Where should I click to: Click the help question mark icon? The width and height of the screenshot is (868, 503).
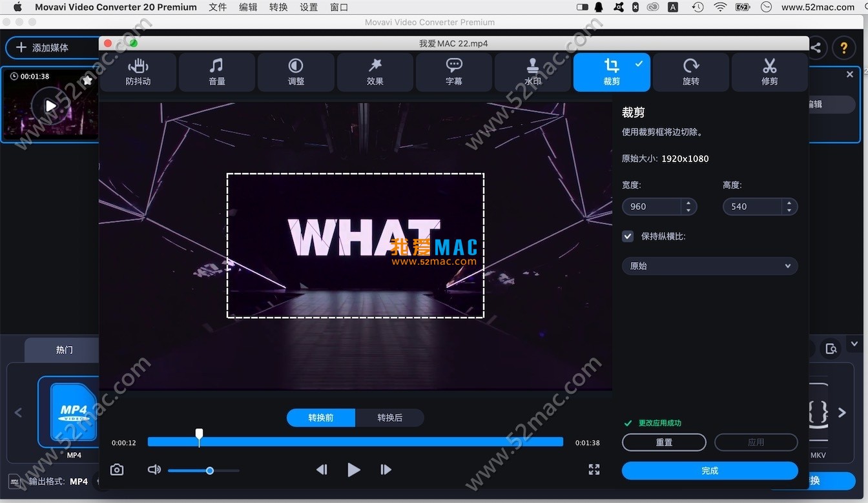pos(843,48)
